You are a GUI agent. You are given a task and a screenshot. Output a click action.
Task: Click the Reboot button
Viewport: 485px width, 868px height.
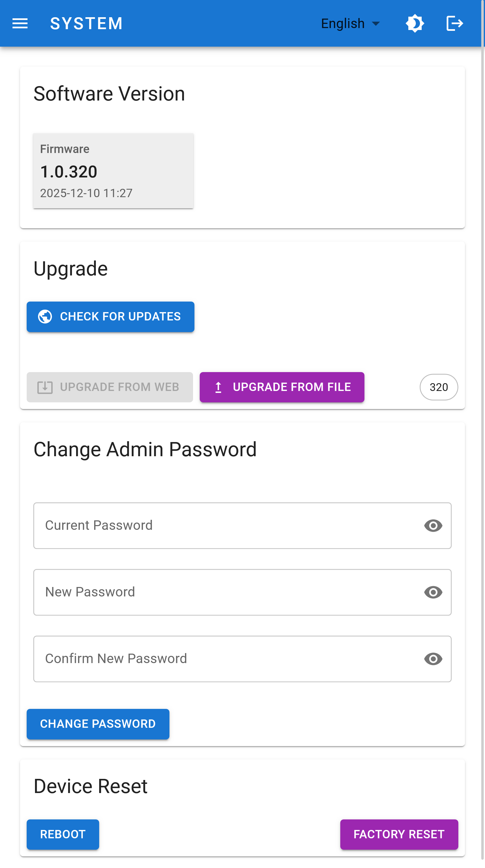pyautogui.click(x=63, y=834)
